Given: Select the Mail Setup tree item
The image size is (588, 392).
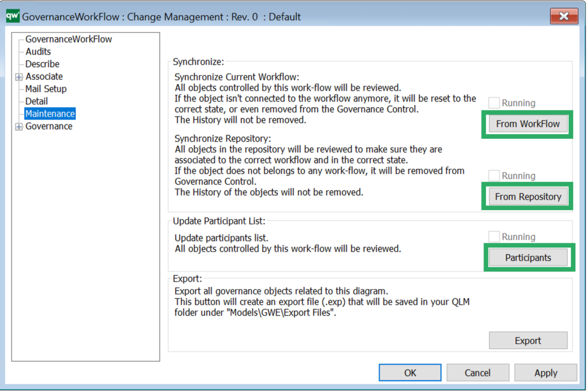Looking at the screenshot, I should [46, 88].
